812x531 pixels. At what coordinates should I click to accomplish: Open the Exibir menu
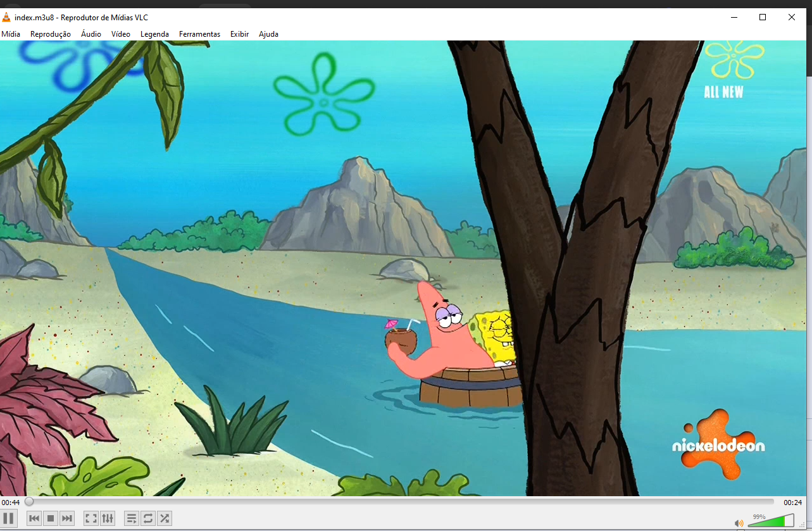[239, 34]
